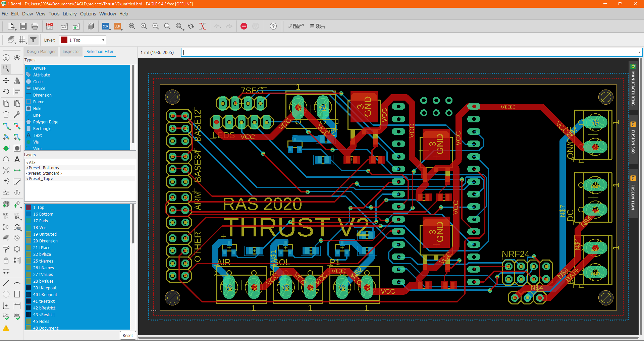Expand the command line history dropdown

click(x=639, y=52)
